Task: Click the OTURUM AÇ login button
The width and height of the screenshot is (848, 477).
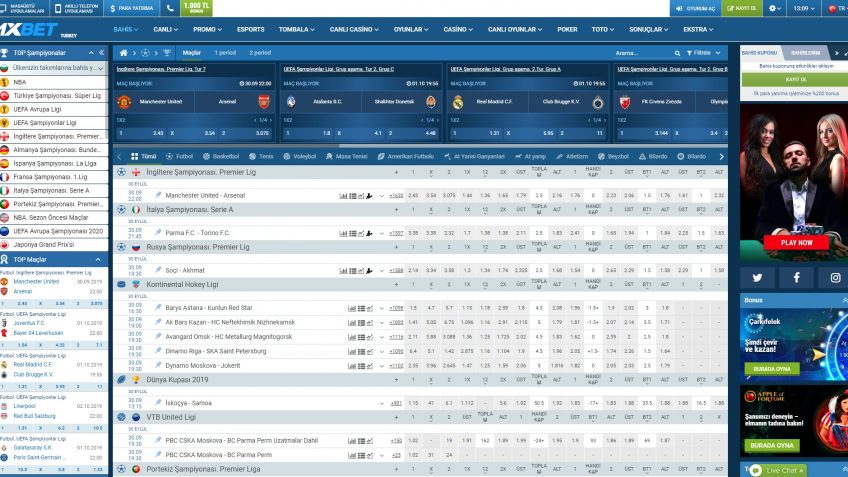Action: coord(695,8)
